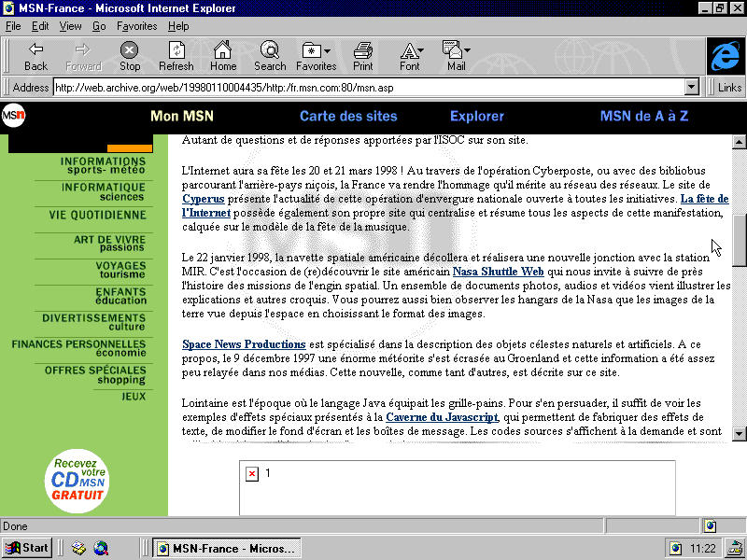Open the Go menu
Screen dimensions: 747x560
(x=99, y=26)
